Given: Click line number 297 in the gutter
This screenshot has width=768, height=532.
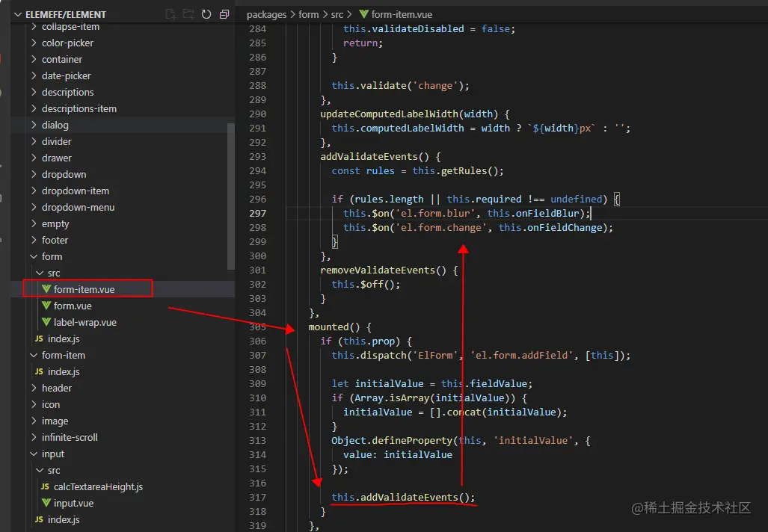Looking at the screenshot, I should pos(258,214).
